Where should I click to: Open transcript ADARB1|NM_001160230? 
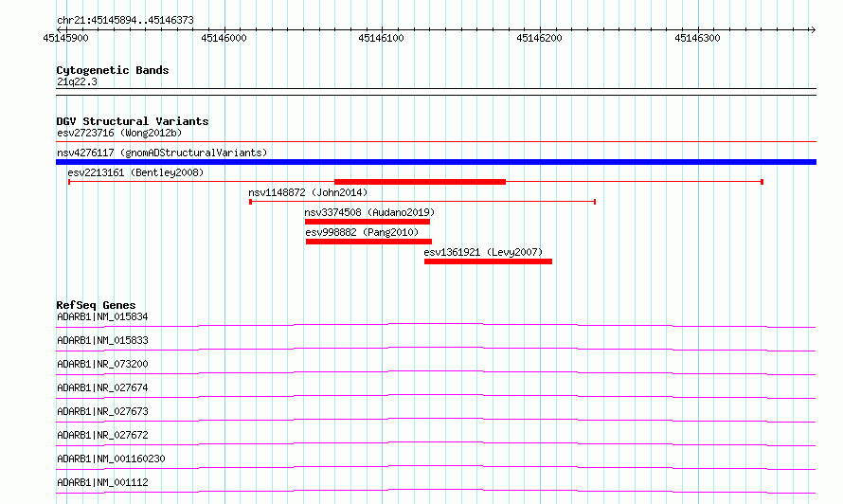click(x=111, y=459)
